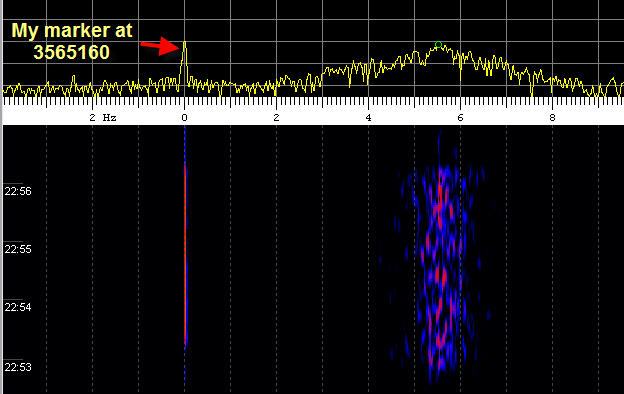This screenshot has width=624, height=394.
Task: Click the 3565160 frequency annotation
Action: [72, 52]
